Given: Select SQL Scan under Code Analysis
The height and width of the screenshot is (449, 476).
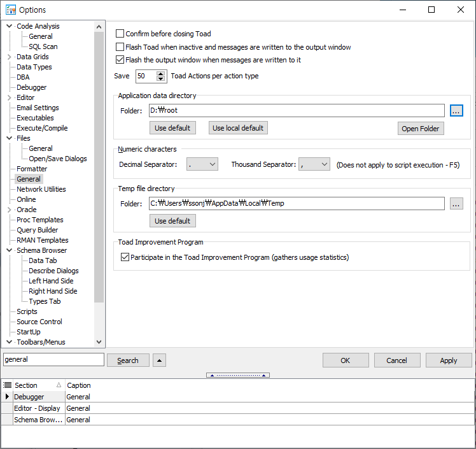Looking at the screenshot, I should coord(43,46).
